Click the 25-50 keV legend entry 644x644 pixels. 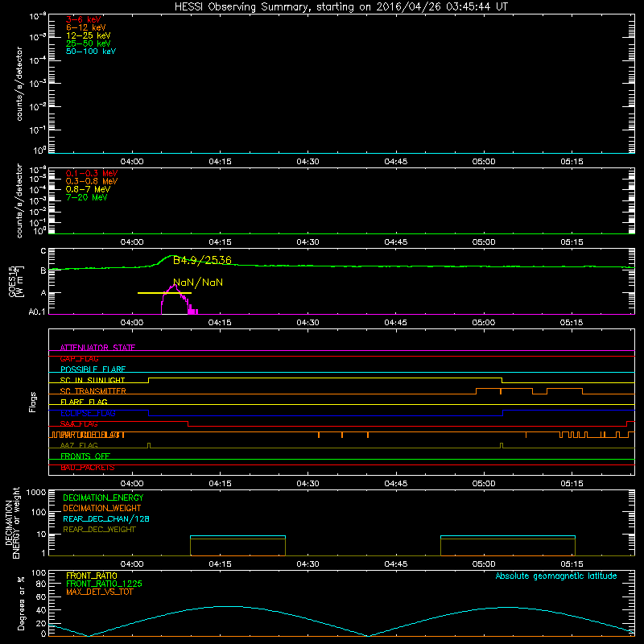tap(89, 43)
